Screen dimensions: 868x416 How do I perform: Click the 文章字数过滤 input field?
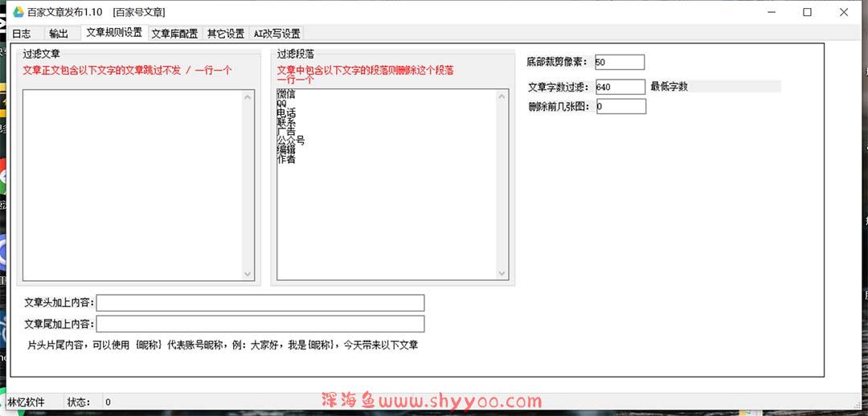pyautogui.click(x=620, y=87)
